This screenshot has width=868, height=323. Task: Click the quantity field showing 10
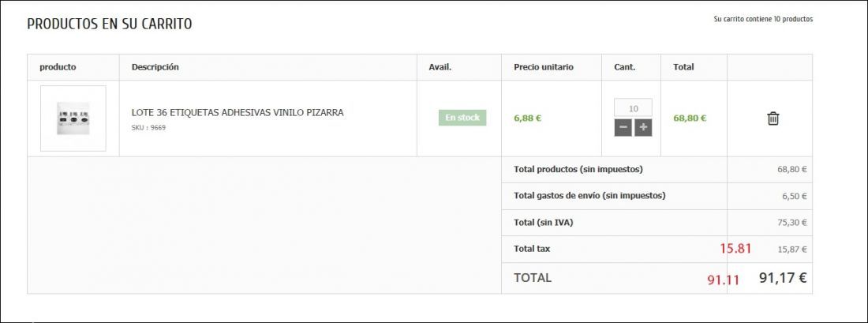(x=633, y=107)
